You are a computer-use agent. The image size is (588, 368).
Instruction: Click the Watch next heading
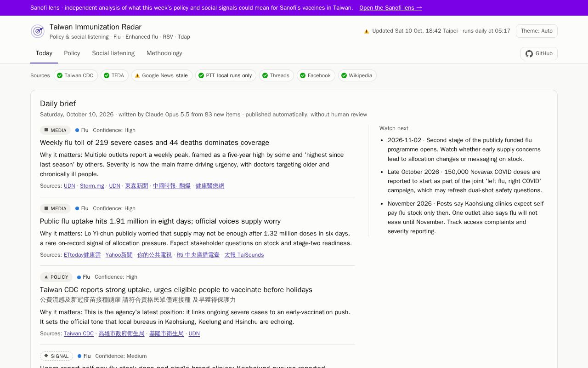(x=394, y=128)
